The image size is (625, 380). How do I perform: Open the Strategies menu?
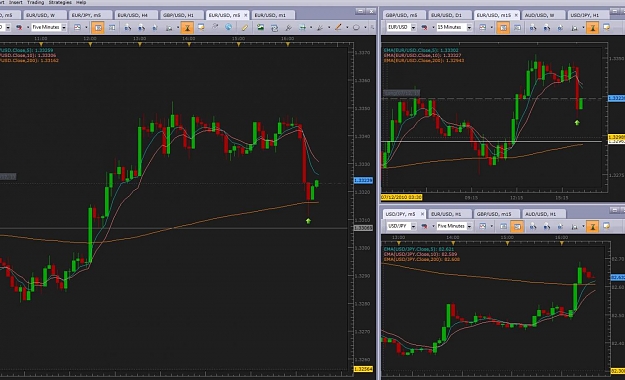coord(60,2)
